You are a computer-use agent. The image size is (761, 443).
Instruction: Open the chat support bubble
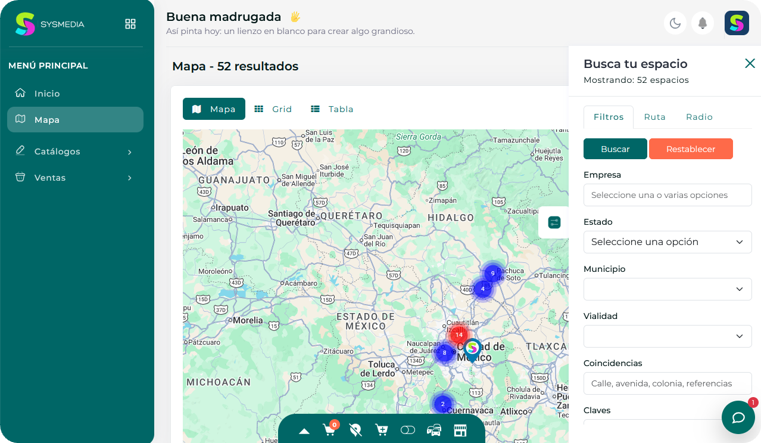tap(738, 417)
